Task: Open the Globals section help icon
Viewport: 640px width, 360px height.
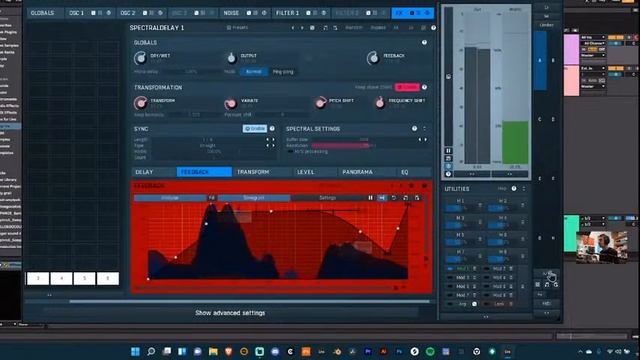Action: coord(424,42)
